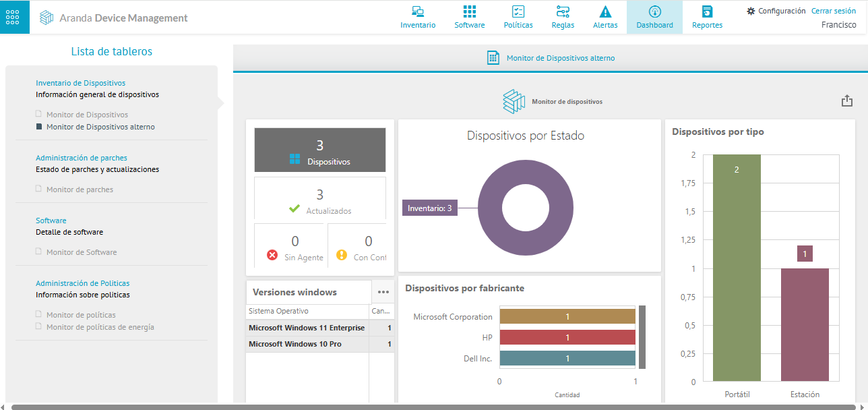This screenshot has height=410, width=868.
Task: Click the Con Conf warning tile
Action: tap(357, 246)
